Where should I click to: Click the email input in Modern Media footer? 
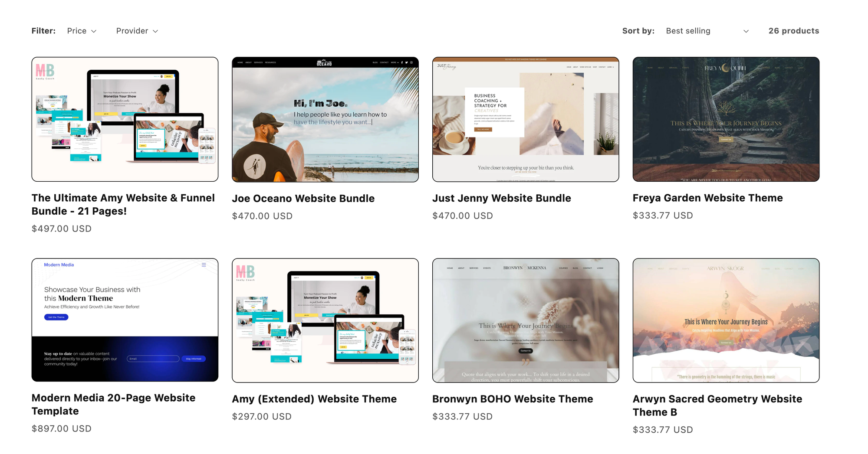[x=153, y=359]
